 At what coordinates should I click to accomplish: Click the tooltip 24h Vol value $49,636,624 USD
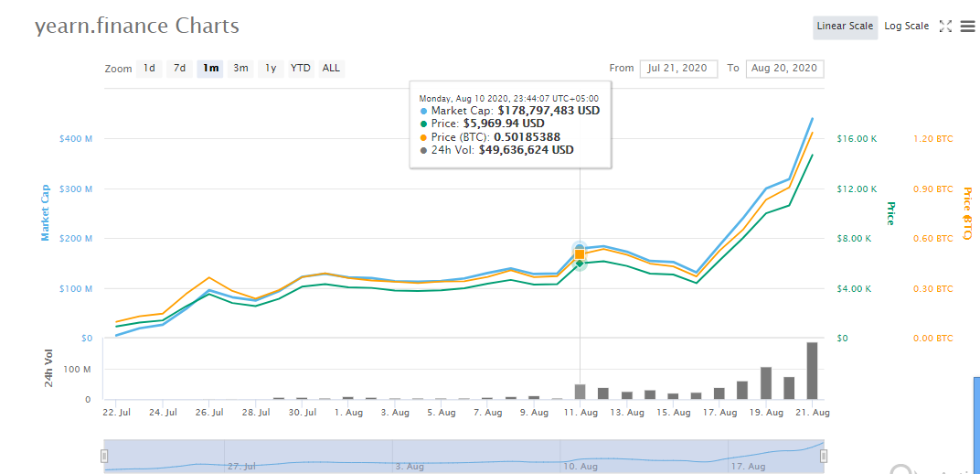click(527, 150)
